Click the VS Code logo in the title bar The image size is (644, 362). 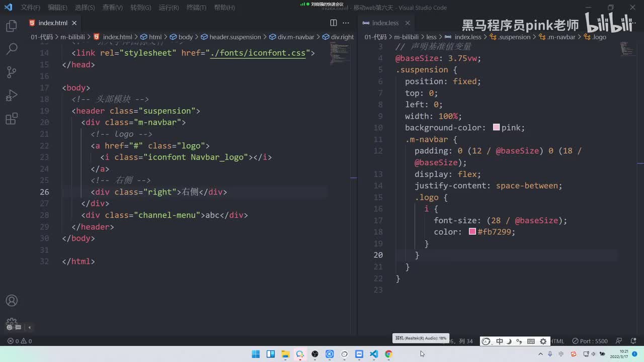point(8,8)
